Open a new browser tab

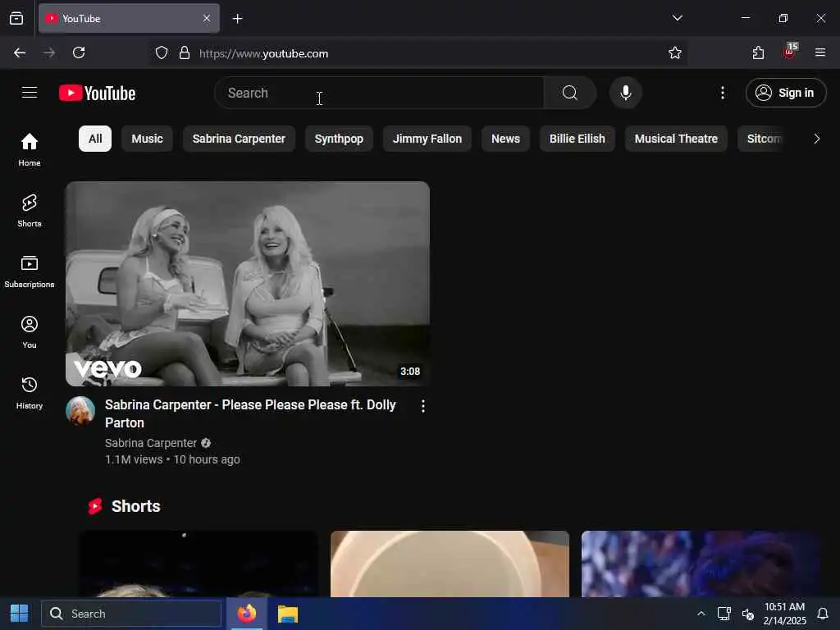(x=237, y=19)
